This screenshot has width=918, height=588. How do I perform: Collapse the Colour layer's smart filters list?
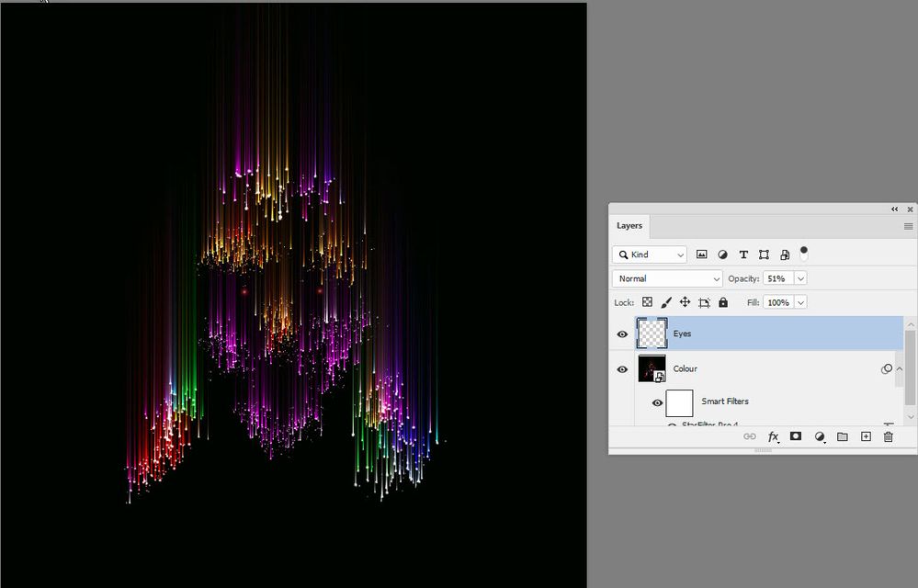900,368
